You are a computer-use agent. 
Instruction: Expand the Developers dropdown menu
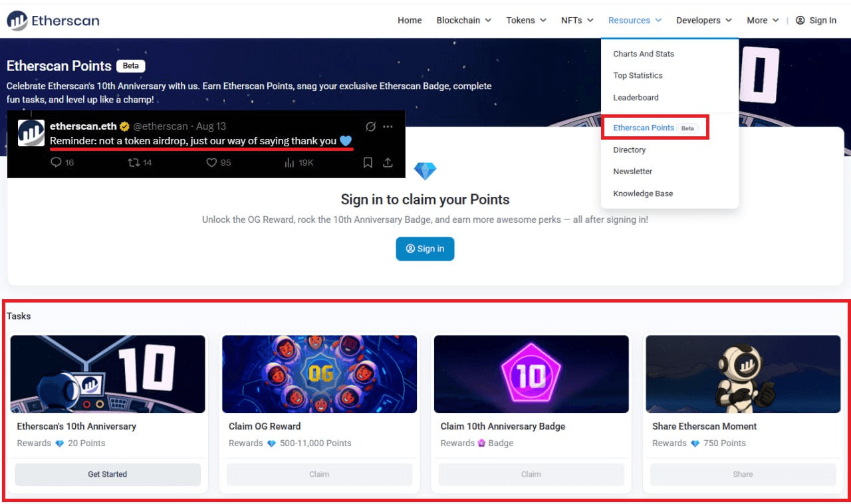(704, 21)
